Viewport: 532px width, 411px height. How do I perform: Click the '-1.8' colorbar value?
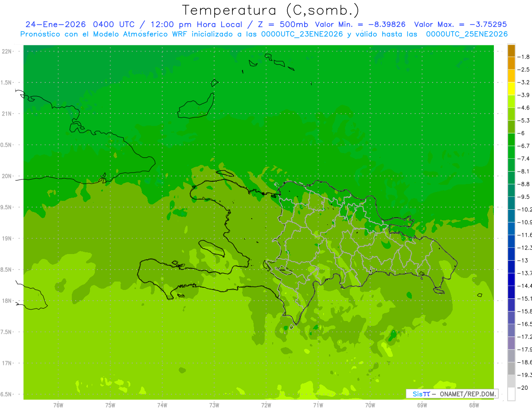coord(524,57)
